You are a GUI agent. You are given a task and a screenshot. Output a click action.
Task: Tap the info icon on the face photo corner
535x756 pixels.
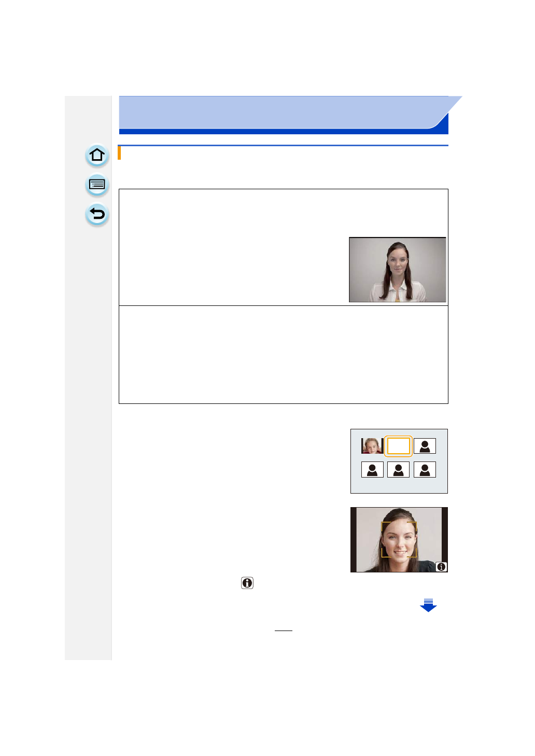point(441,567)
